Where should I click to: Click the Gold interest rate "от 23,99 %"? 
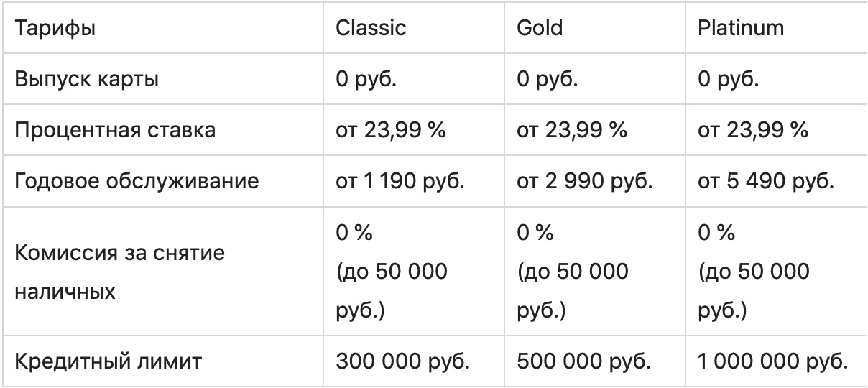tap(571, 130)
